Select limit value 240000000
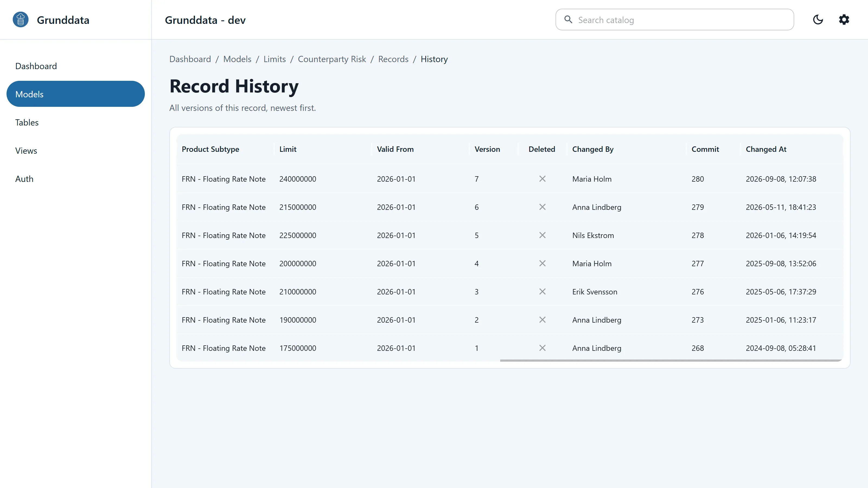 click(x=298, y=179)
